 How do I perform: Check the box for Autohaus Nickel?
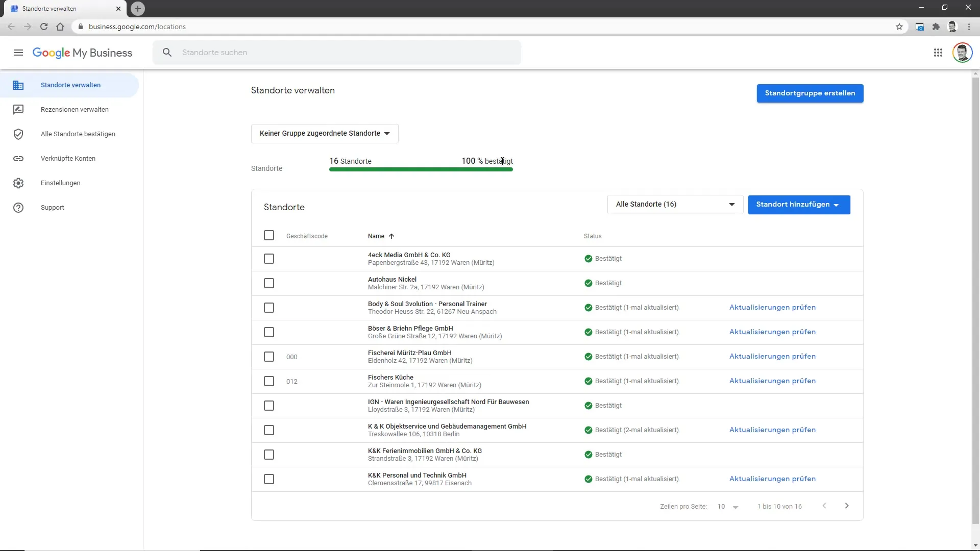269,283
